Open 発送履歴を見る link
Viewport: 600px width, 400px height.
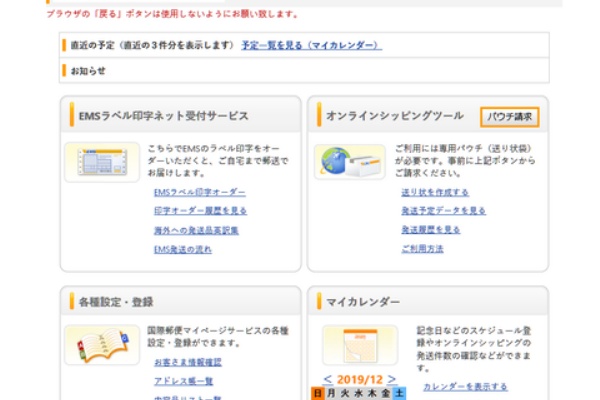(x=430, y=230)
